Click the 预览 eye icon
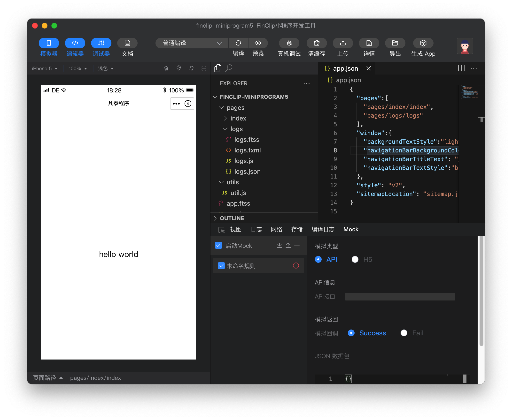 [x=258, y=43]
